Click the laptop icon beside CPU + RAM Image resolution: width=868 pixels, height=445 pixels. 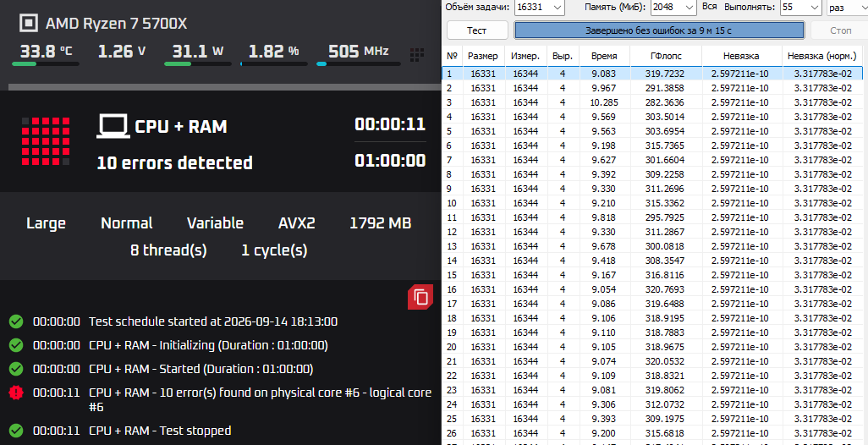(x=113, y=126)
